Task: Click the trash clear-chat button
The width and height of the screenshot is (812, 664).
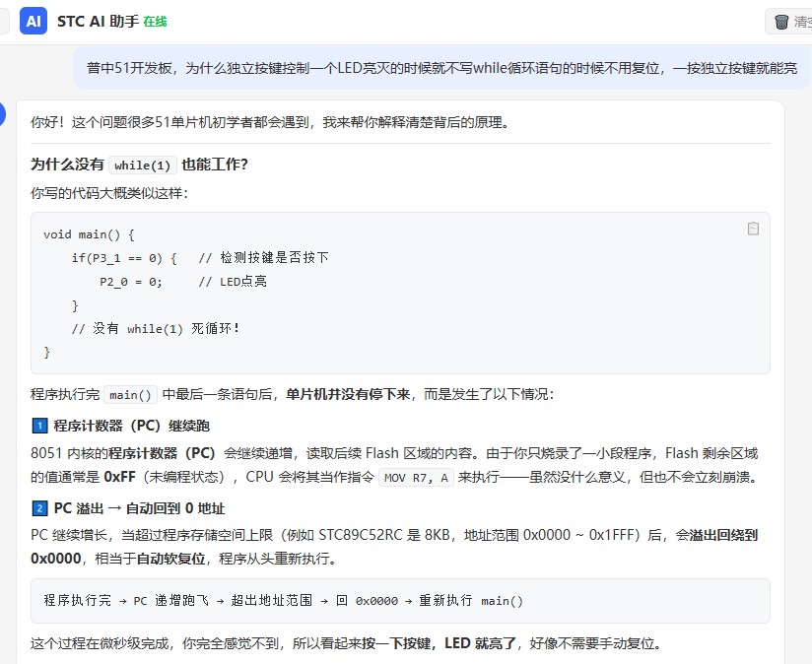Action: tap(789, 22)
